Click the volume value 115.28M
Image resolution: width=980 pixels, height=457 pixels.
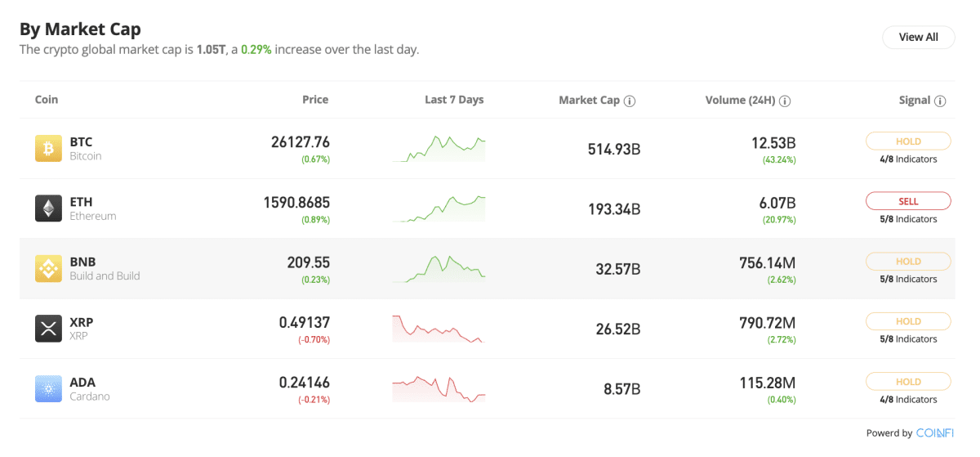(766, 383)
